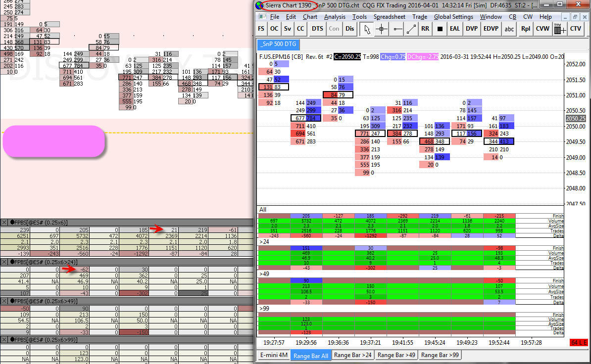Open the Tools menu
The height and width of the screenshot is (364, 591).
tap(359, 17)
